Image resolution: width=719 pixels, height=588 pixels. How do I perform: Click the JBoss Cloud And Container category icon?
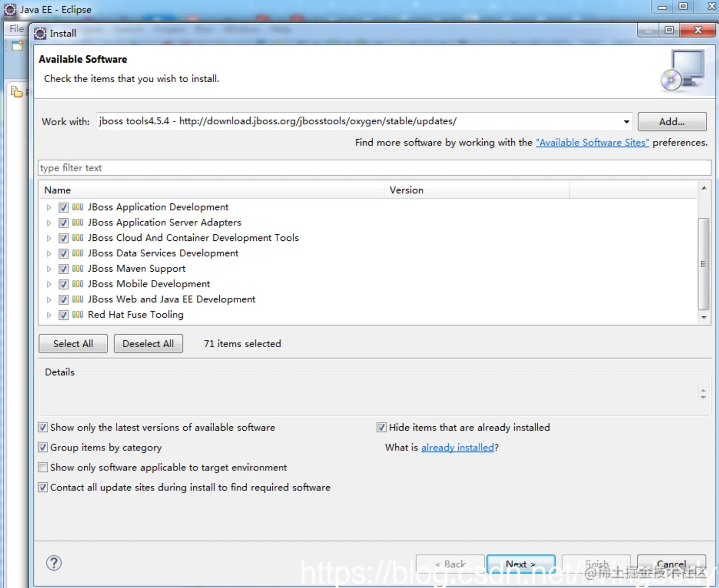tap(78, 238)
